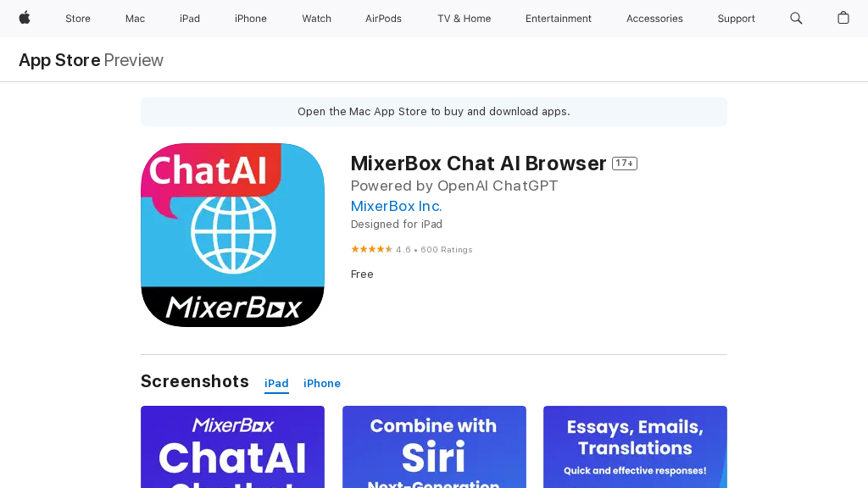Image resolution: width=868 pixels, height=488 pixels.
Task: Click the App Store Preview link
Action: pos(59,60)
